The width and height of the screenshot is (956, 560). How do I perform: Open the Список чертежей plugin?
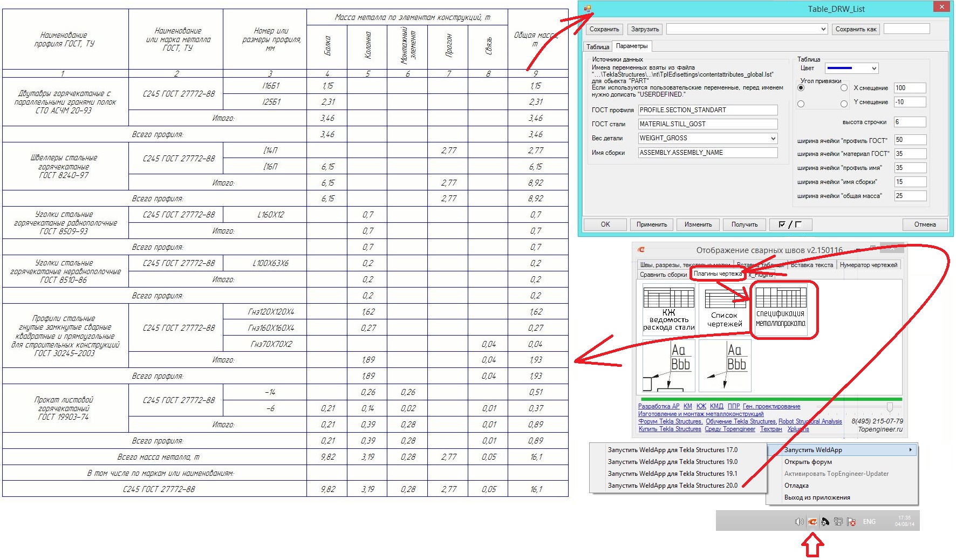click(x=725, y=309)
